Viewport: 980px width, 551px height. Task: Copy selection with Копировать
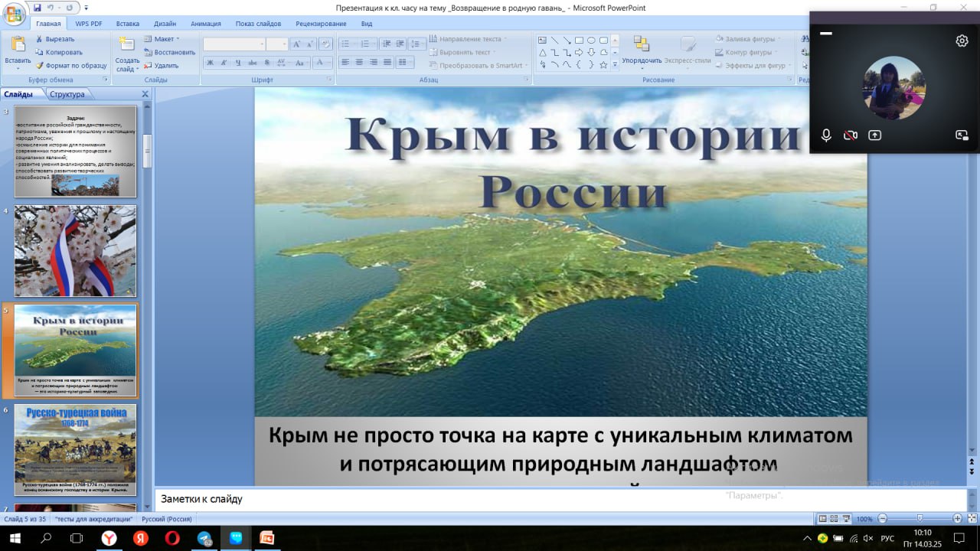[x=58, y=52]
